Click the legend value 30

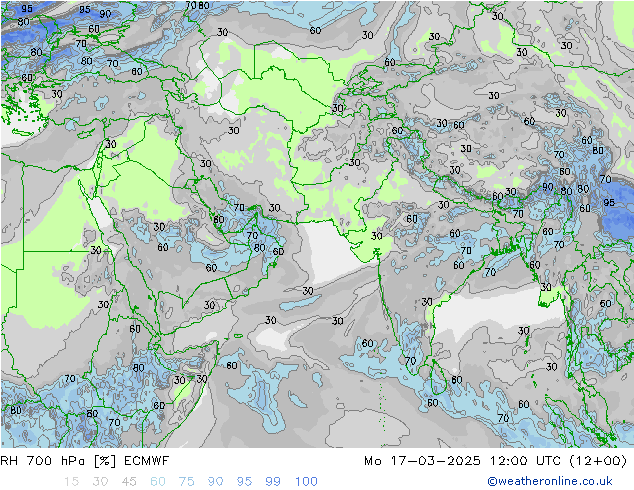tap(100, 482)
